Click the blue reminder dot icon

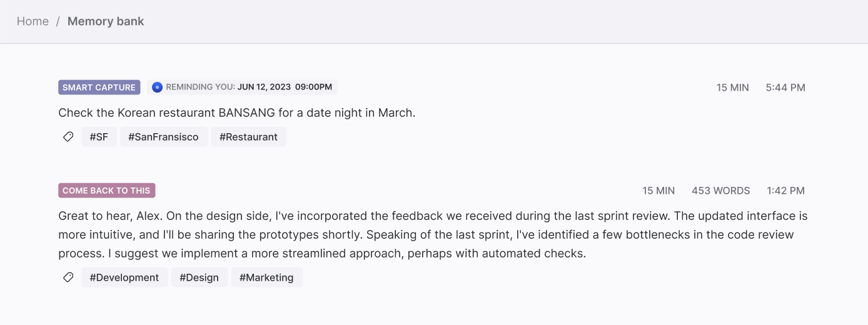click(x=158, y=87)
